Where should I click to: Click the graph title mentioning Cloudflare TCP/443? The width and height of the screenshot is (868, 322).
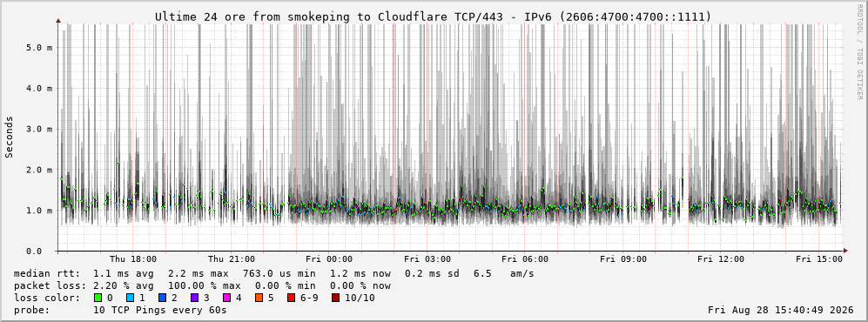[433, 17]
